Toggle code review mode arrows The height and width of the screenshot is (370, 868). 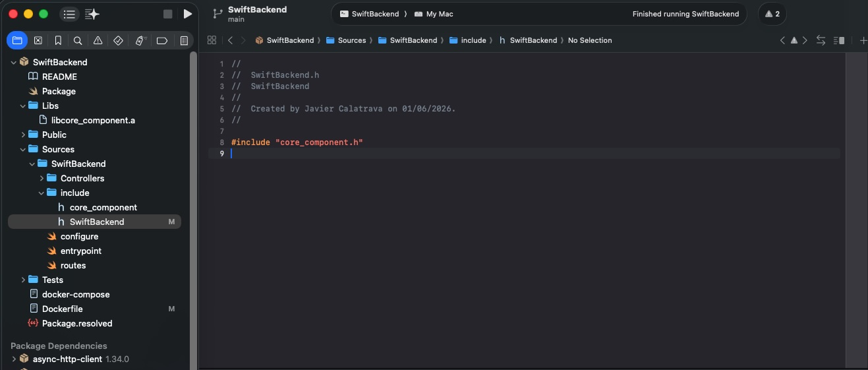821,40
